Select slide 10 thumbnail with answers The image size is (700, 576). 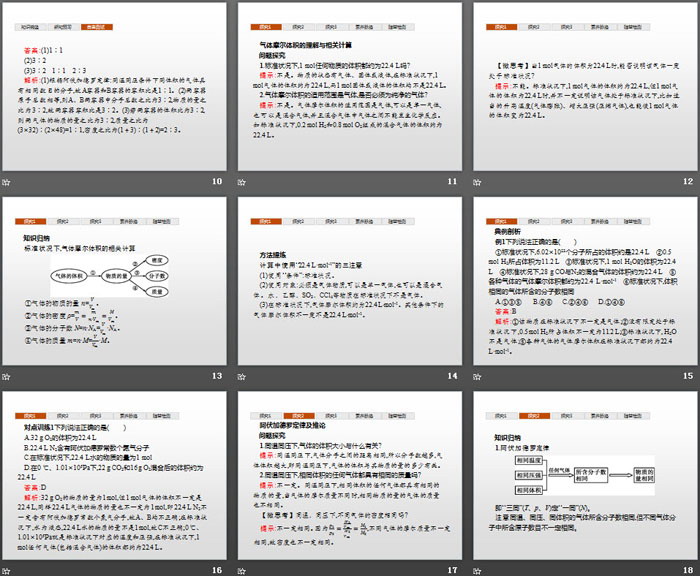click(116, 88)
